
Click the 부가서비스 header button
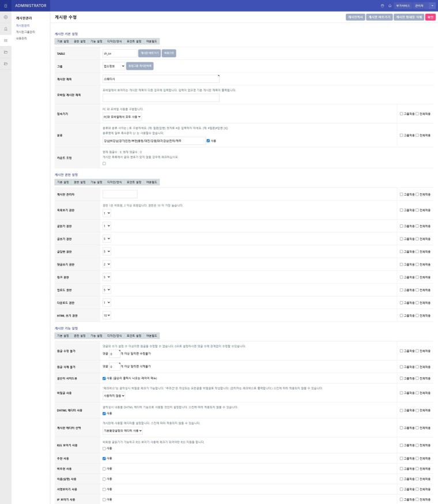[x=403, y=6]
